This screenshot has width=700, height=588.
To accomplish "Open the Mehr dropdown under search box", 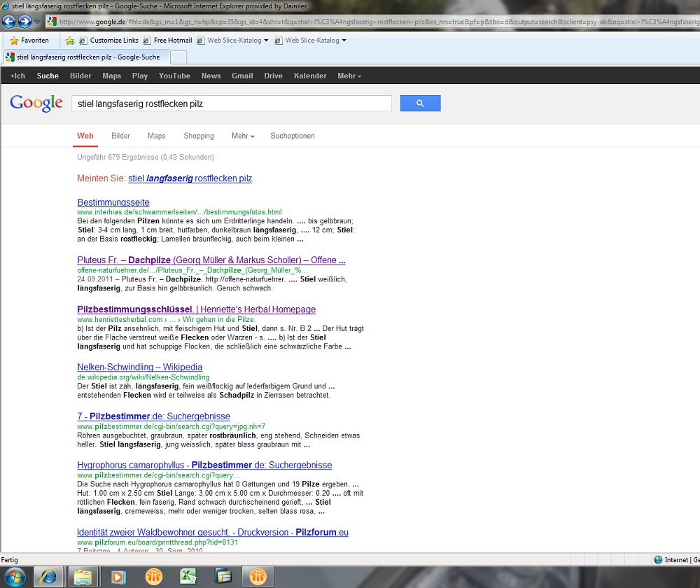I will coord(243,136).
